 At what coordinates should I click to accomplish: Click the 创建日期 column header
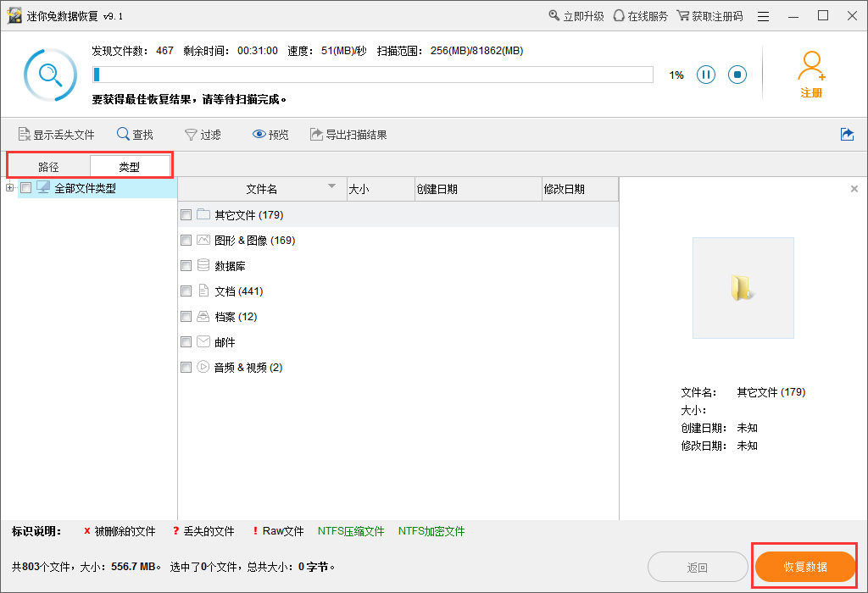coord(478,189)
